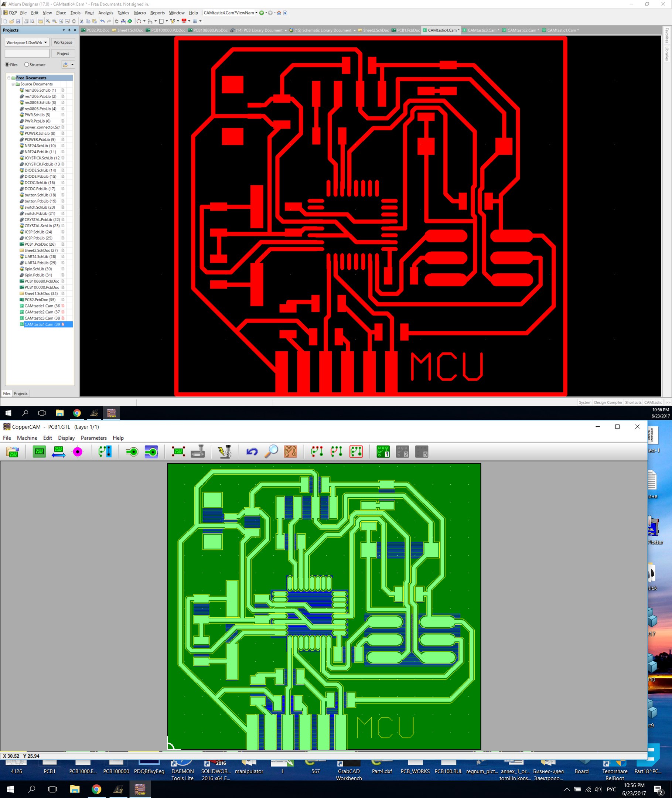
Task: Click the project name input field
Action: tap(27, 53)
